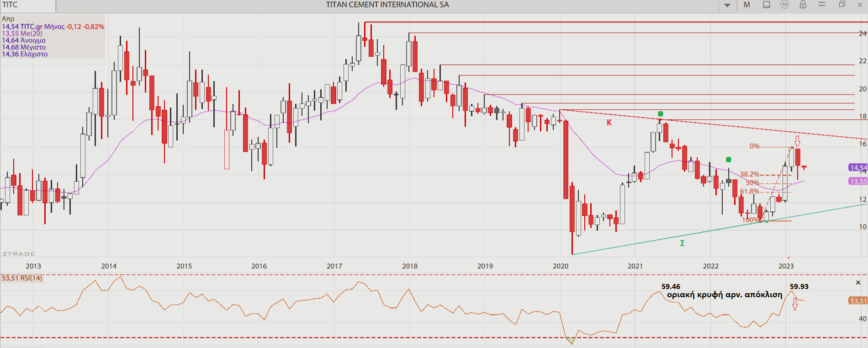Viewport: 868px width, 348px height.
Task: Toggle the chart panel layout icon
Action: (767, 5)
